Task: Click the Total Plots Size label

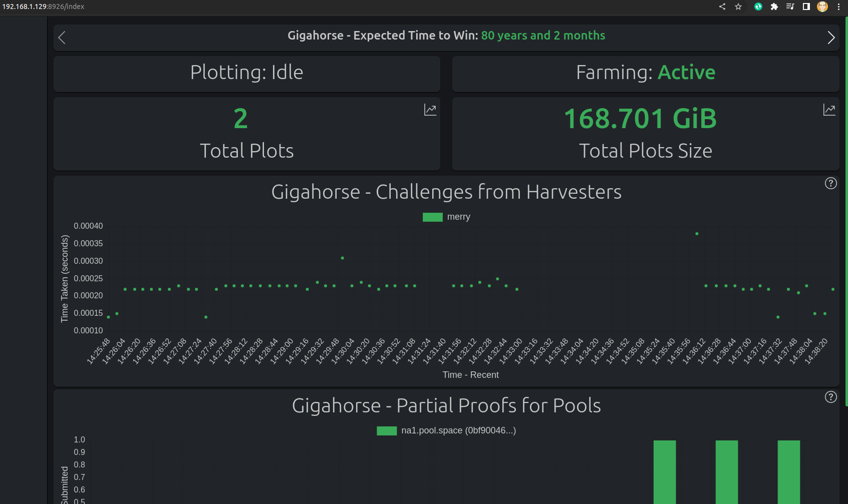Action: coord(646,151)
